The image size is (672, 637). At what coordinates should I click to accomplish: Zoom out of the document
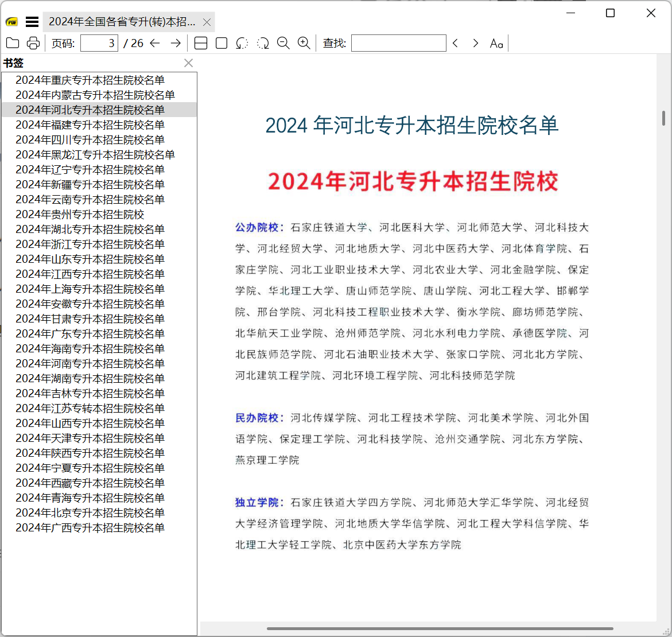pyautogui.click(x=283, y=42)
